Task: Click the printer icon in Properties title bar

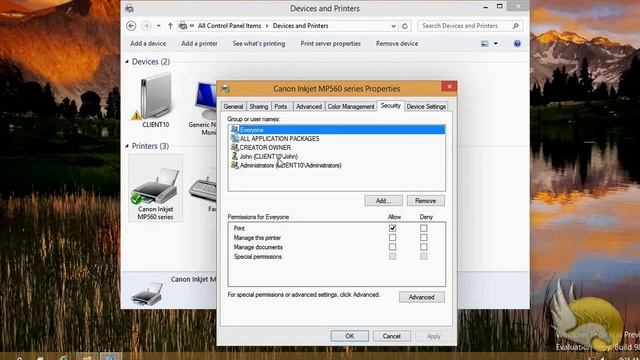Action: pyautogui.click(x=225, y=89)
